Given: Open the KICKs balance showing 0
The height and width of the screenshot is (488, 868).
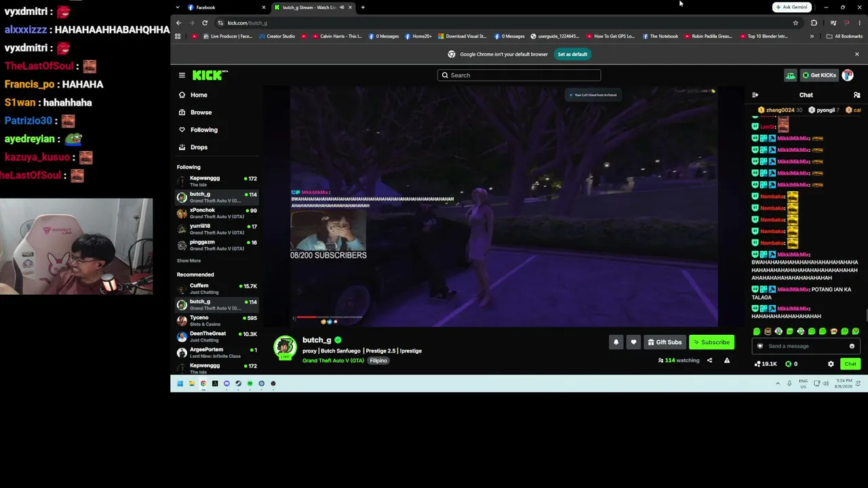Looking at the screenshot, I should point(791,364).
